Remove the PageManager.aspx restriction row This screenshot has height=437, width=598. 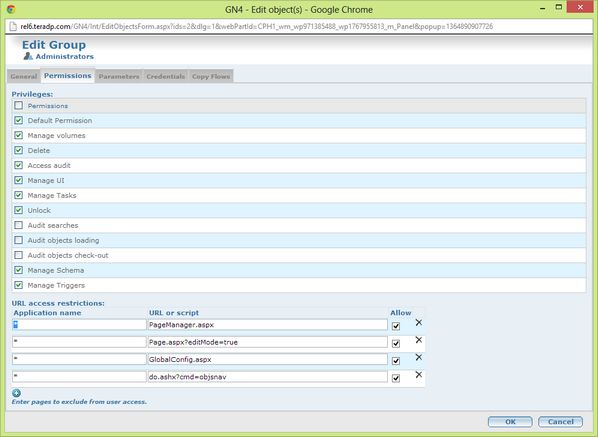tap(419, 323)
